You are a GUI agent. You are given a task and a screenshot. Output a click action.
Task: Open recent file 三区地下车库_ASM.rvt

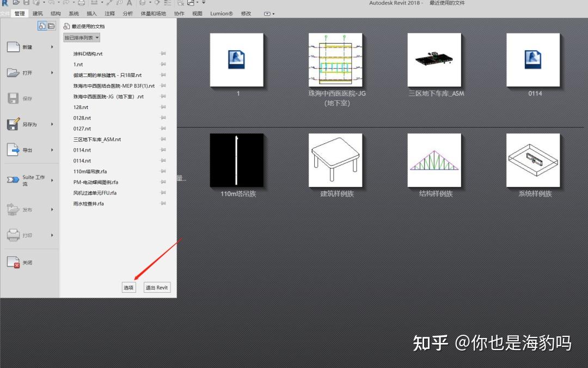97,140
